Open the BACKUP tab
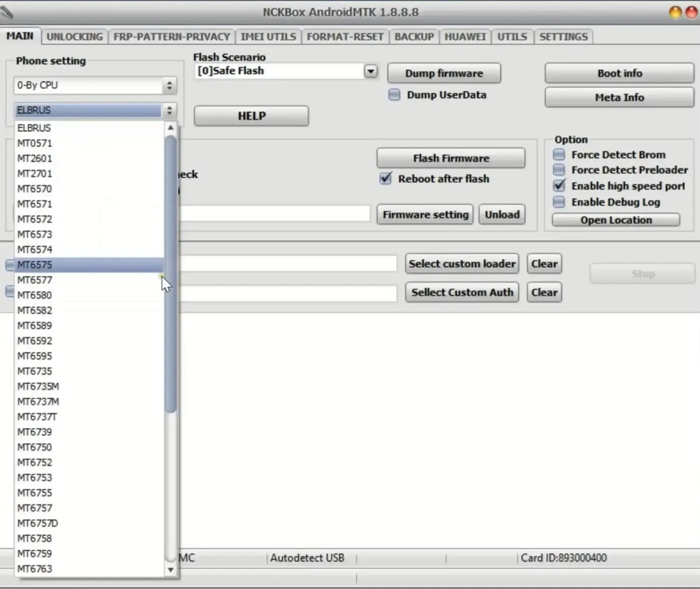The image size is (700, 589). (x=414, y=37)
